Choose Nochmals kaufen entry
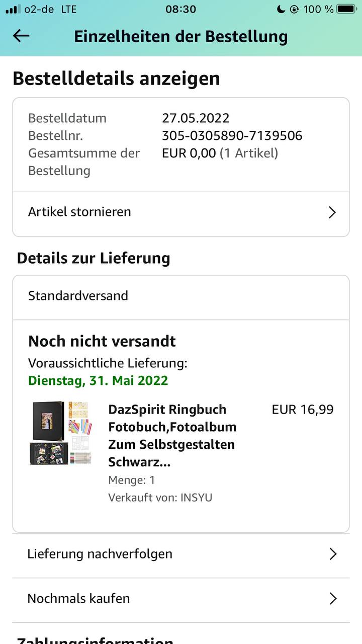The width and height of the screenshot is (362, 644). [x=78, y=598]
